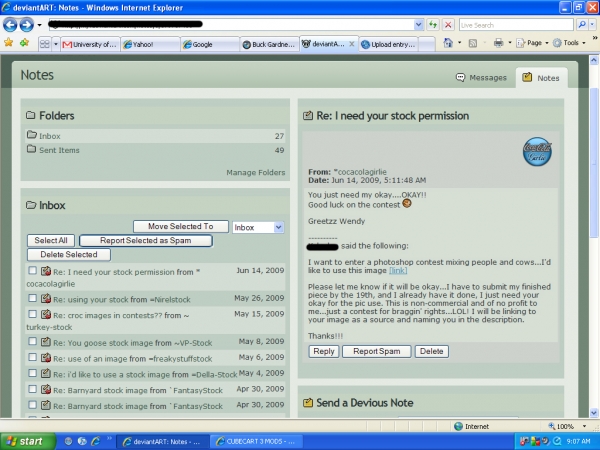Click the Reply button

(x=324, y=351)
